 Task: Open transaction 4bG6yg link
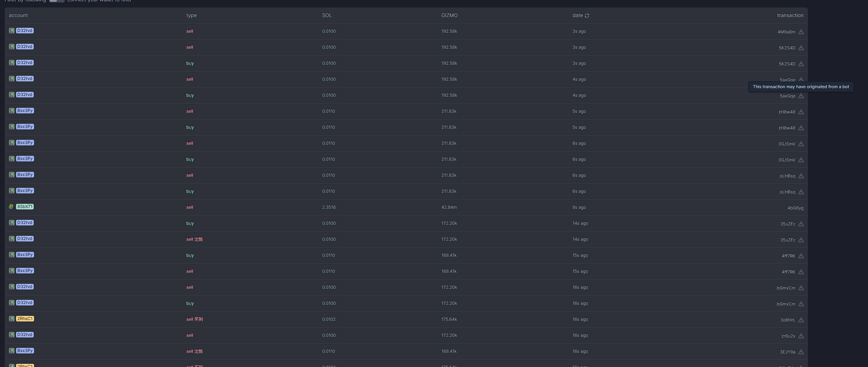click(795, 208)
